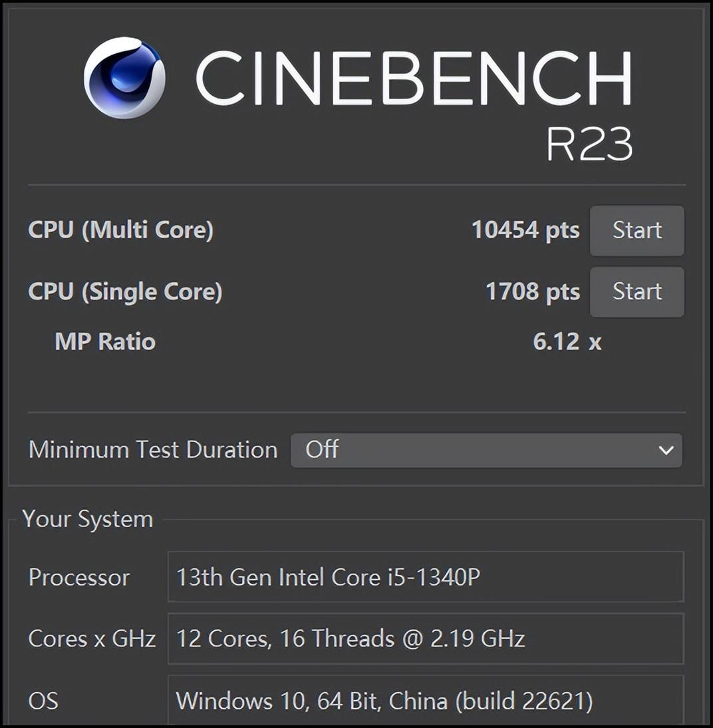The height and width of the screenshot is (728, 713).
Task: Click the CINEBENCH title text
Action: pos(414,77)
